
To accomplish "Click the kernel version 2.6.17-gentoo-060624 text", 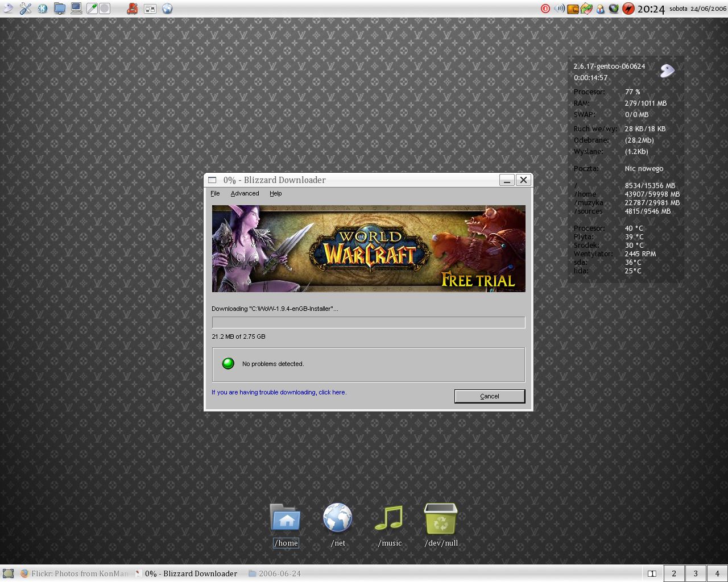I will click(x=609, y=66).
